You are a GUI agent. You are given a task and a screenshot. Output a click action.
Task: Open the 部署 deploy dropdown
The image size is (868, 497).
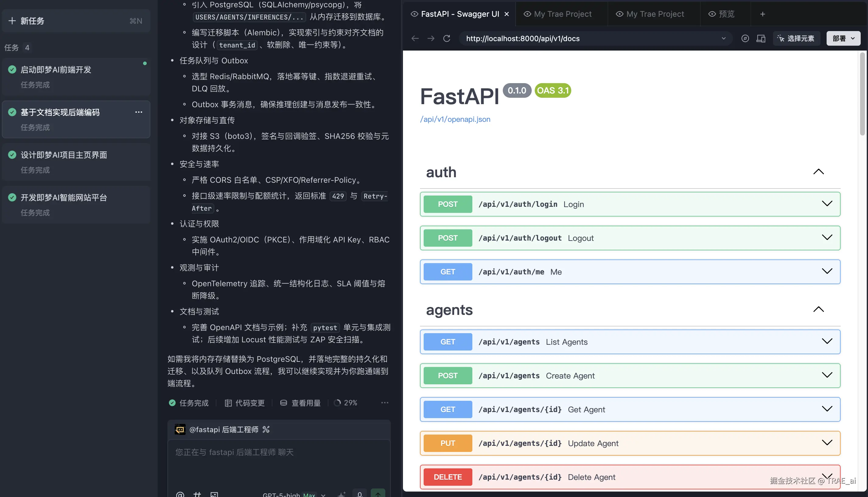[x=843, y=39]
